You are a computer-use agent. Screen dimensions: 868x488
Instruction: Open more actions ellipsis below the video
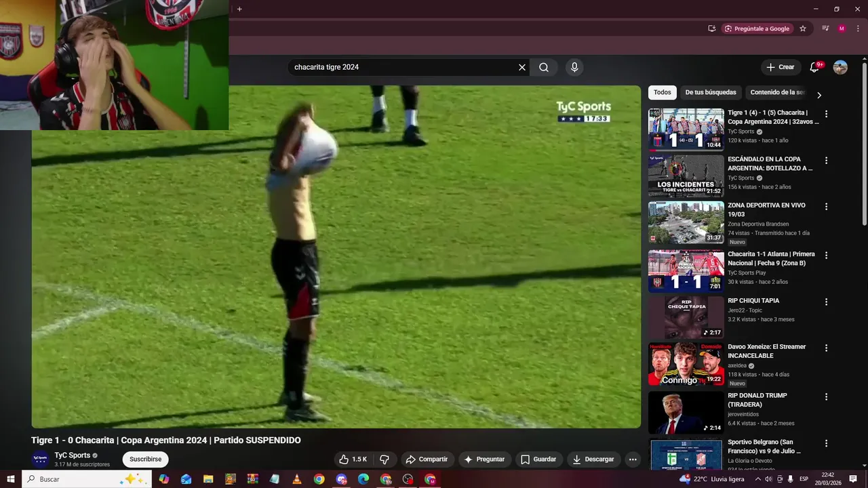click(x=633, y=460)
